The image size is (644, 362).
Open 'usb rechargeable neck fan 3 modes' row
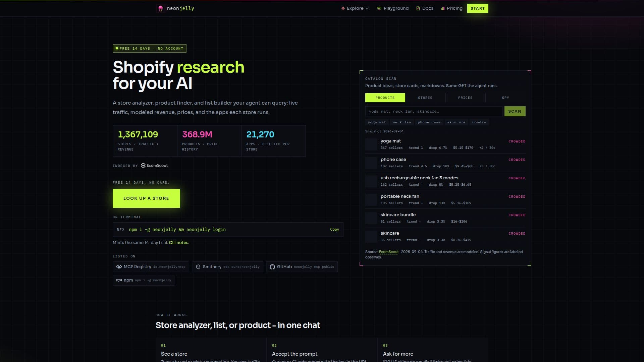tap(445, 181)
